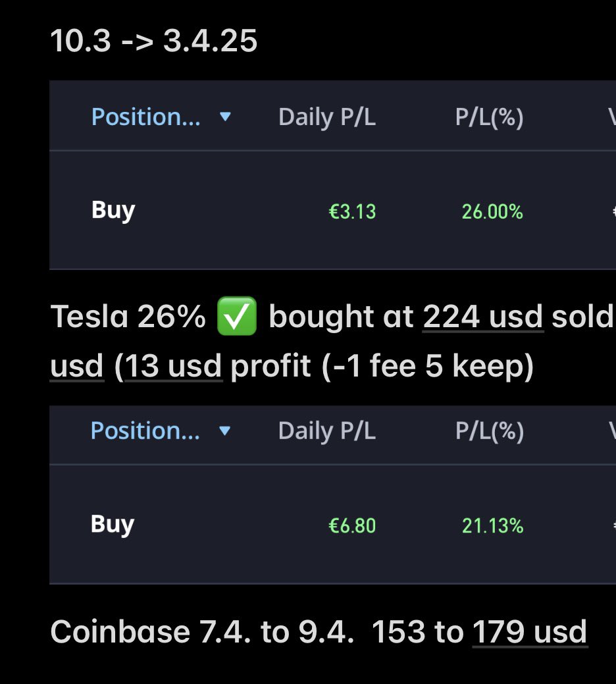
Task: Click the 10.3 -> 3.4.25 date heading
Action: pos(154,41)
